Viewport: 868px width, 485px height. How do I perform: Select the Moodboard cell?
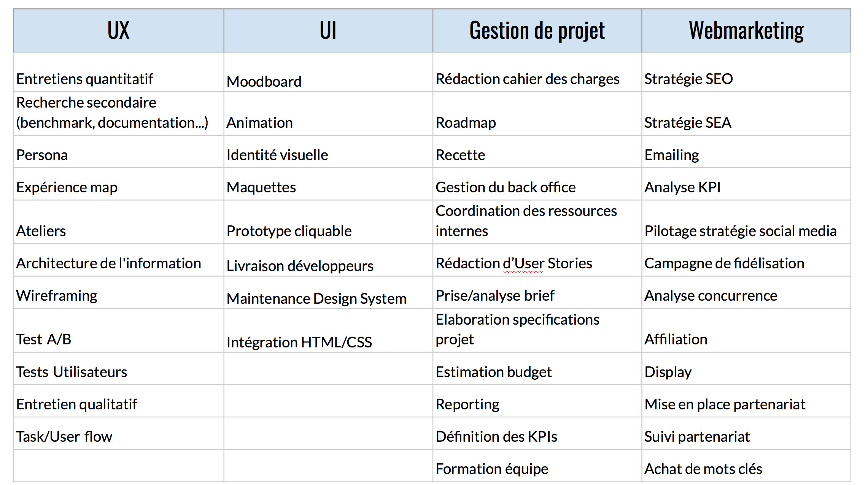328,72
